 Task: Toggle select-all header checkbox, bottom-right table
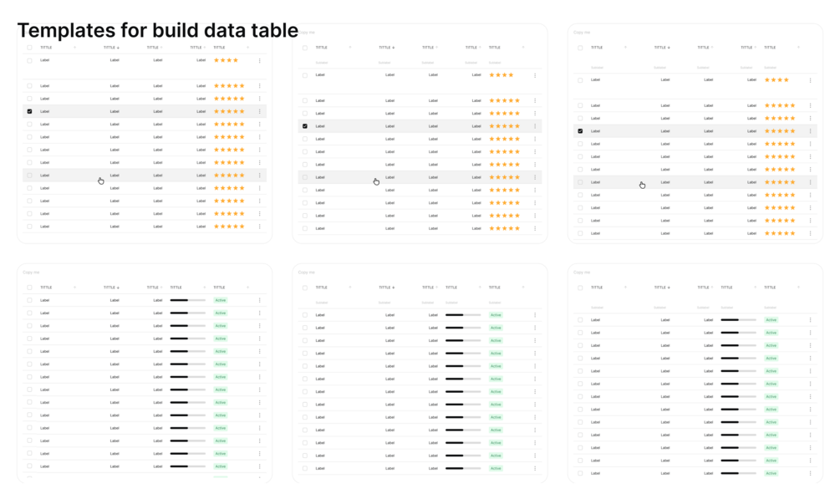[580, 288]
